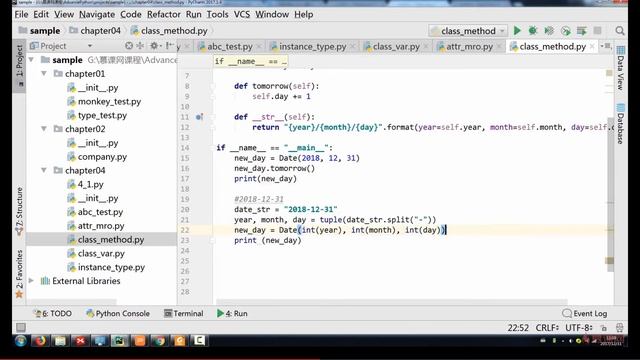Viewport: 640px width, 360px height.
Task: Toggle the Database side panel
Action: pos(620,124)
